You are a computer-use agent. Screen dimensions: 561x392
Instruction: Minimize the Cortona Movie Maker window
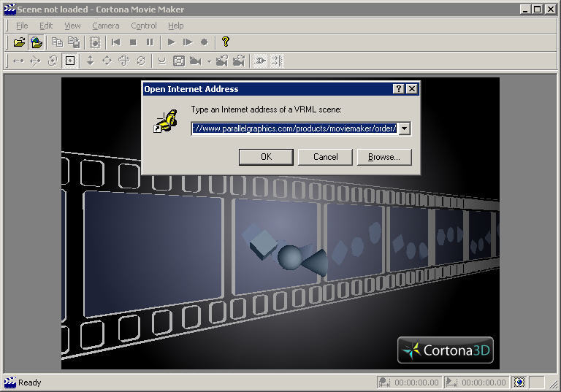(525, 9)
